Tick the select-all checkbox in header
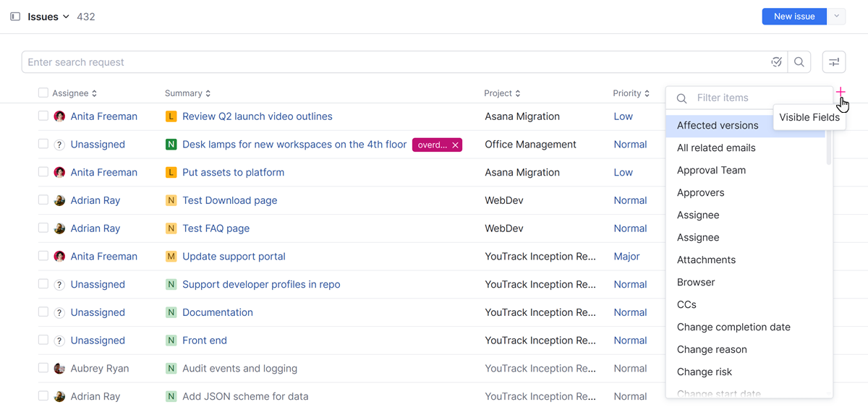 coord(43,93)
